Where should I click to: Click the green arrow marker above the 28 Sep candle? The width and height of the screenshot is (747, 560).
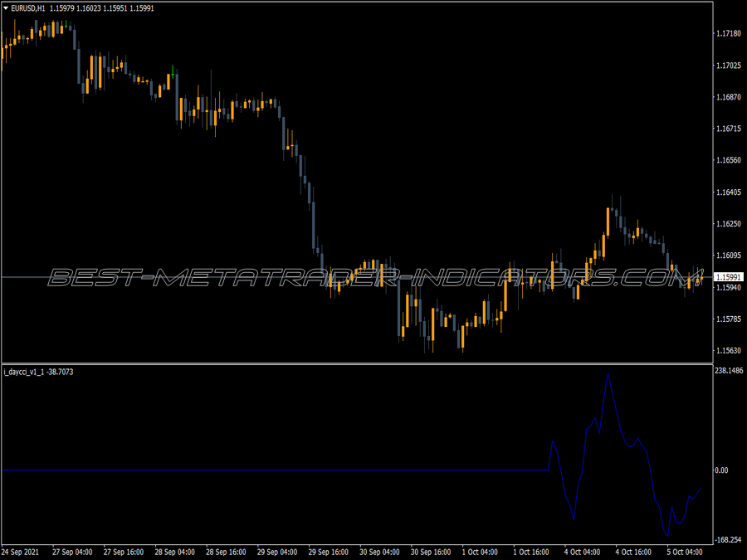[173, 70]
